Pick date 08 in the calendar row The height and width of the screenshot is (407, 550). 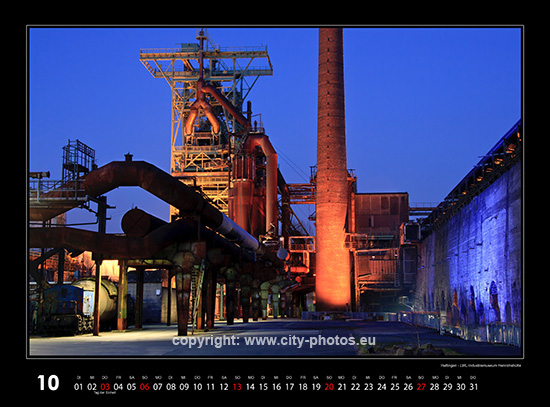click(x=171, y=387)
